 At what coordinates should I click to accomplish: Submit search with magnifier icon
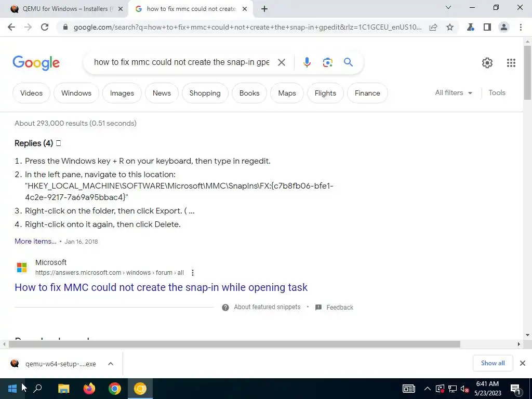tap(349, 62)
